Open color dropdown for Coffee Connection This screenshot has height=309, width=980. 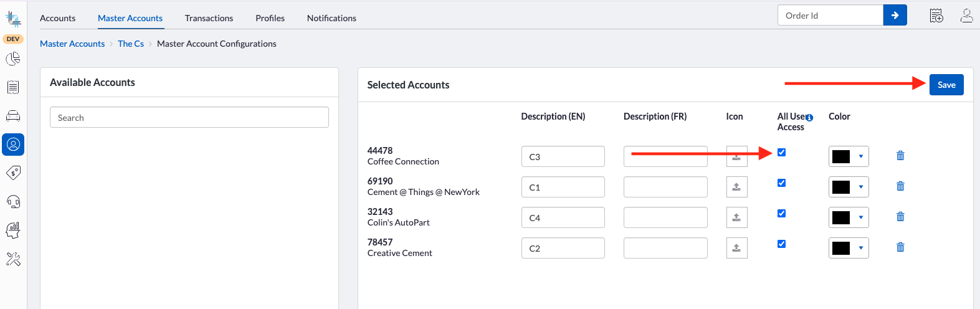tap(860, 156)
